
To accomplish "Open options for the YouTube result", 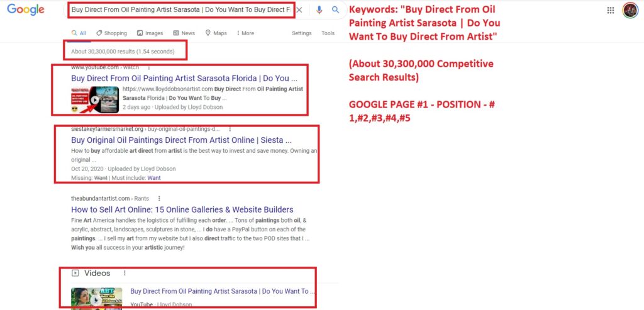I will point(149,67).
